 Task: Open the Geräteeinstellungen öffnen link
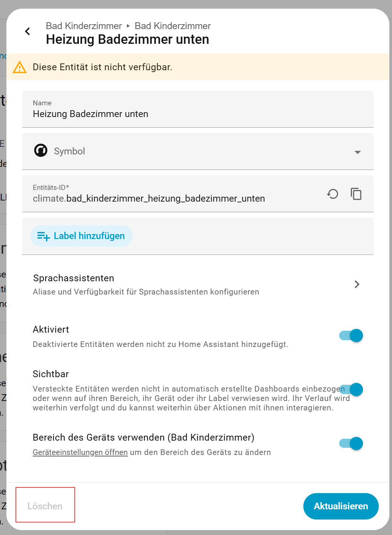pyautogui.click(x=80, y=452)
